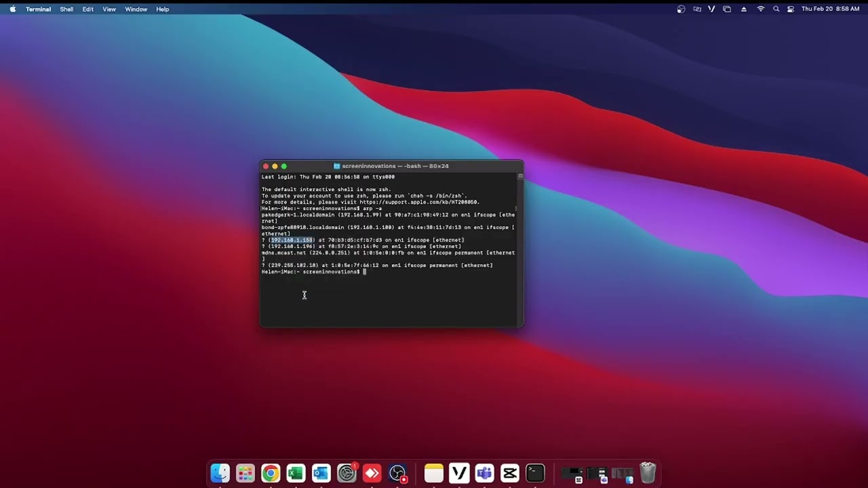Screen dimensions: 868x488
Task: Open the white V app in Dock
Action: click(459, 472)
